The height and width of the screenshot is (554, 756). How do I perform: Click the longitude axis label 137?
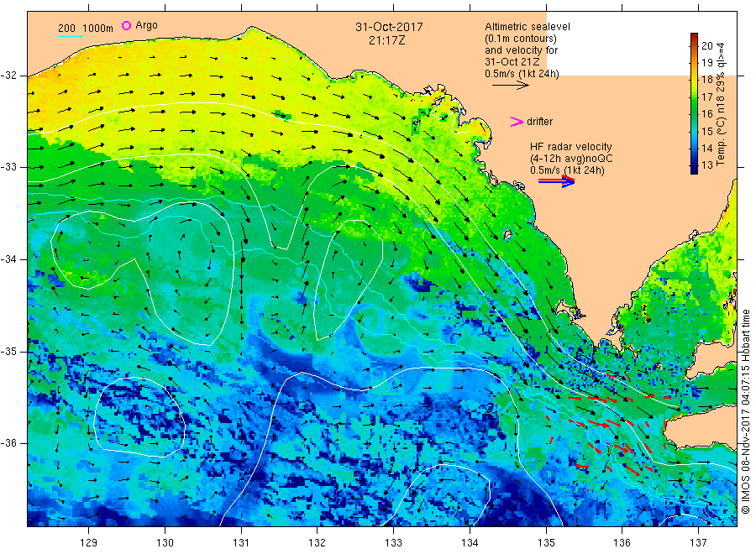(x=698, y=543)
